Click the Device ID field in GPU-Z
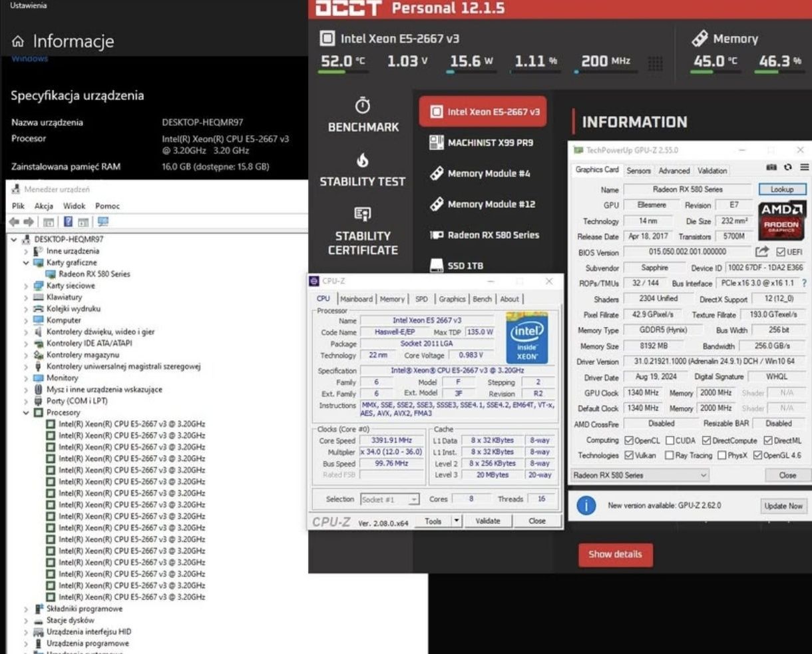 765,268
